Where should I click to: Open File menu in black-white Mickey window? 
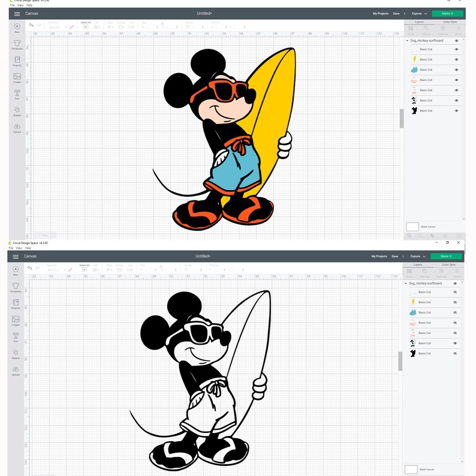coord(11,248)
